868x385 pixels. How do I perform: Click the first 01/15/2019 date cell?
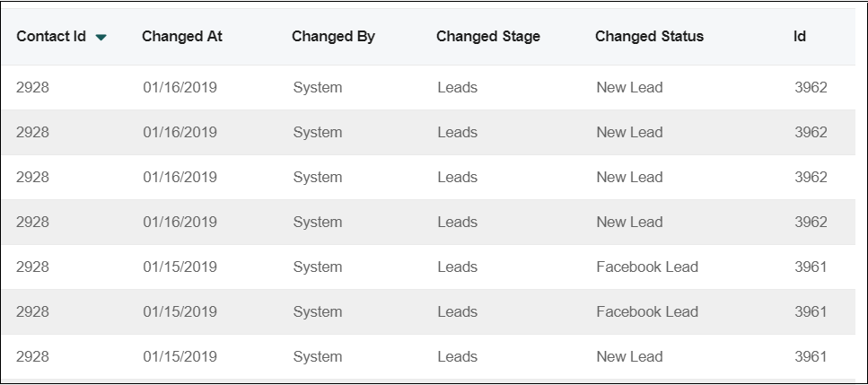tap(180, 267)
